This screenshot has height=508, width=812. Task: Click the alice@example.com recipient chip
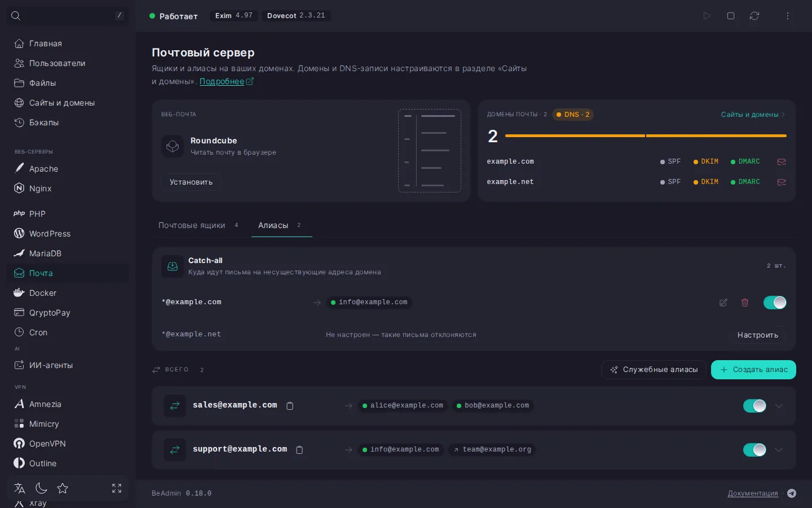[x=403, y=406]
